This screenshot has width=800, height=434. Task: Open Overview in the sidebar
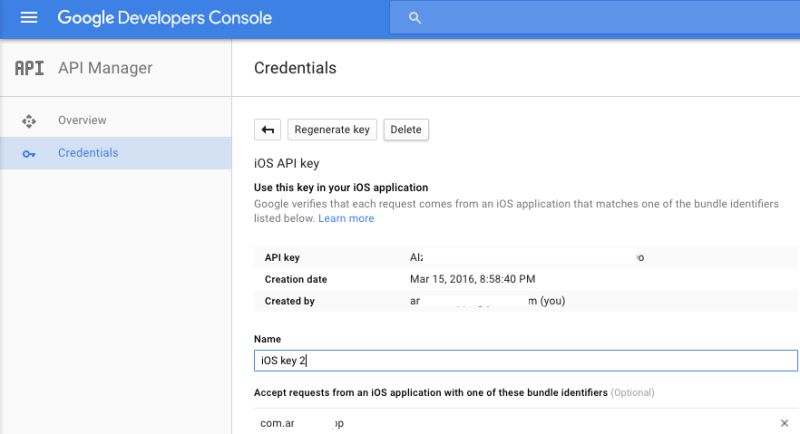pos(82,120)
